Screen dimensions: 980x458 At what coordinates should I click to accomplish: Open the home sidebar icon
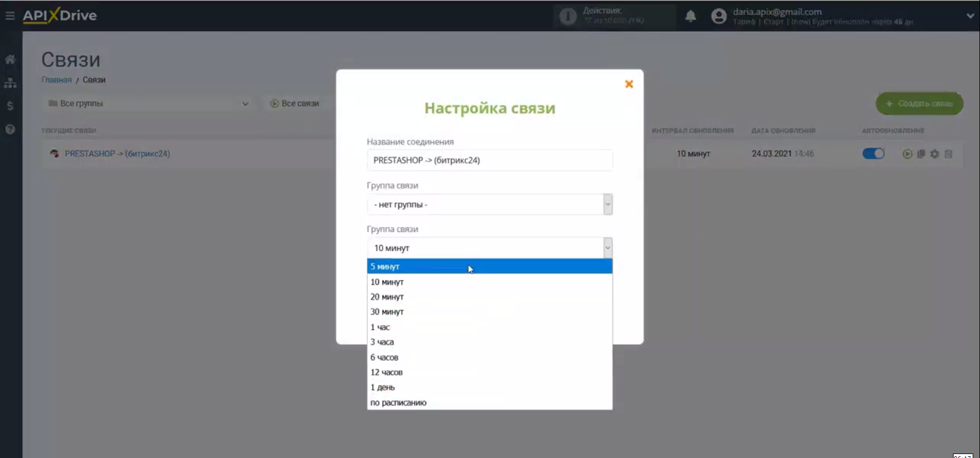point(10,59)
